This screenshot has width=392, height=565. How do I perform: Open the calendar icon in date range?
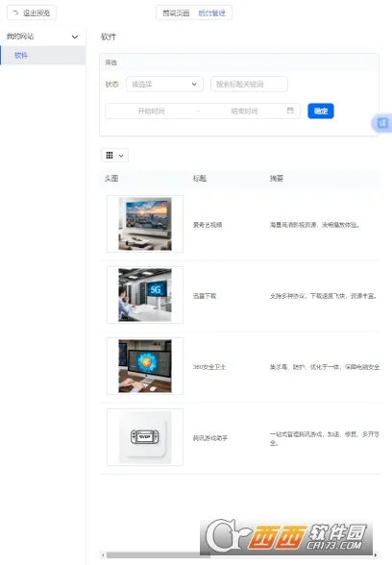(290, 111)
